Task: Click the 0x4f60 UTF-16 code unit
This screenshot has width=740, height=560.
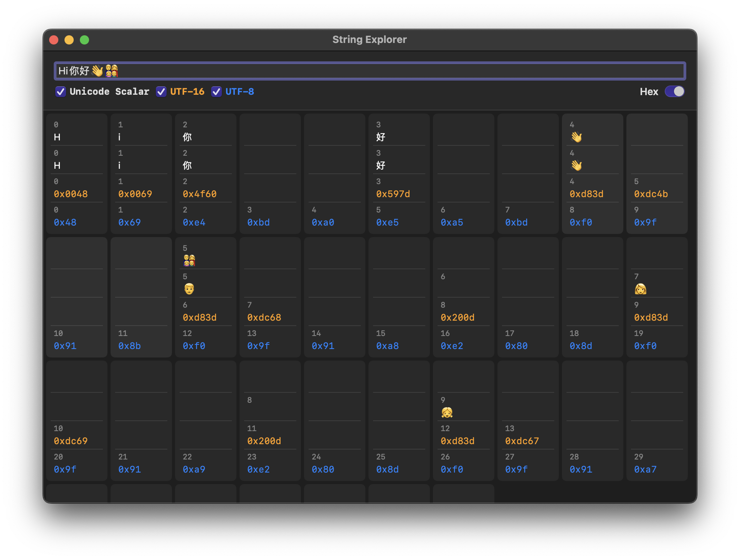Action: pos(200,194)
